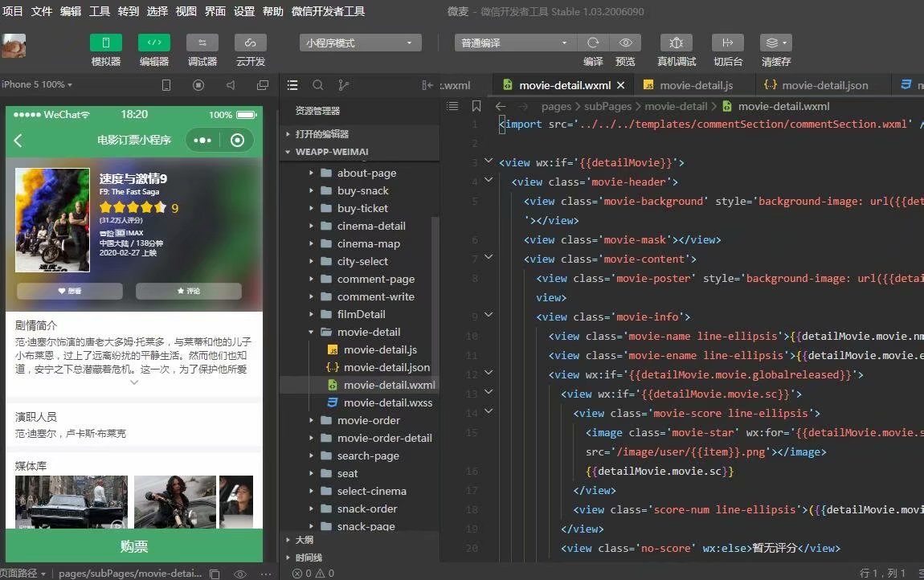
Task: Click the switch to background icon
Action: (x=728, y=43)
